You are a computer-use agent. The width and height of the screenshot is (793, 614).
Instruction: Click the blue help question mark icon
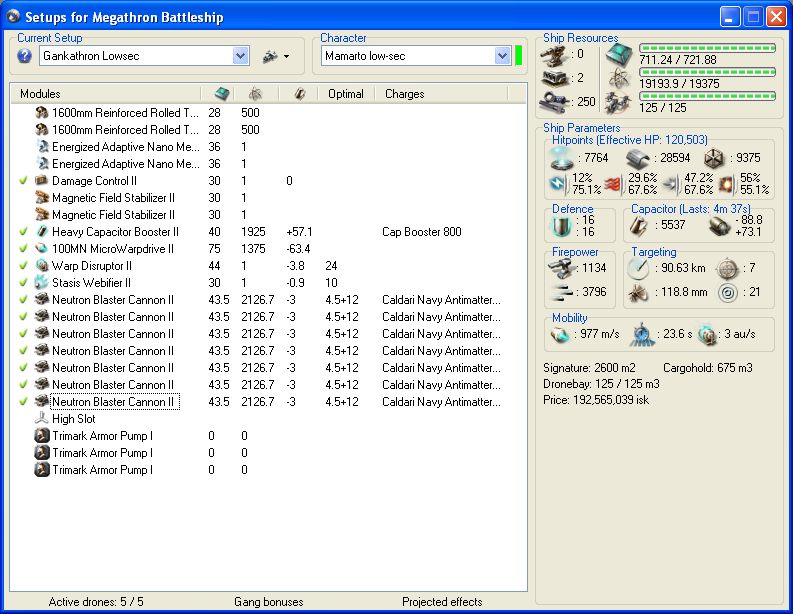[x=25, y=56]
